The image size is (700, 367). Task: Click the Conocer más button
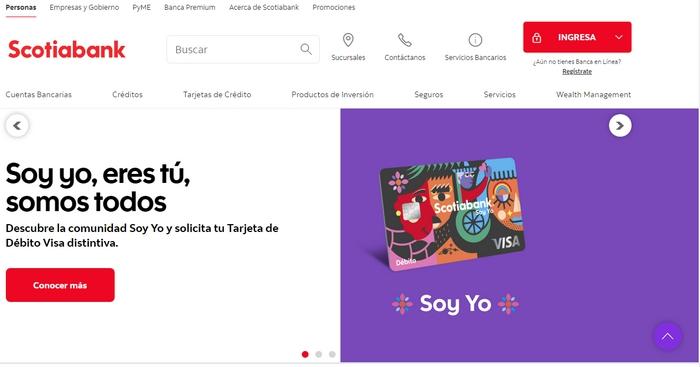[60, 285]
